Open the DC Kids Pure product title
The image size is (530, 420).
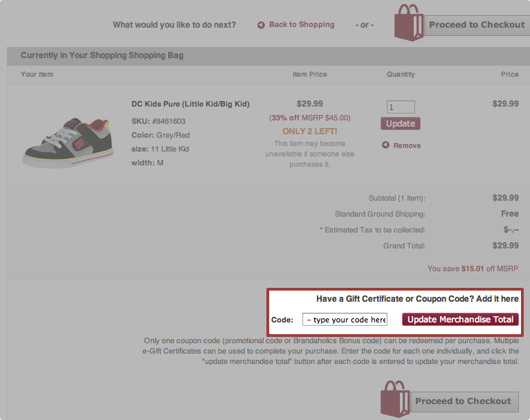(190, 104)
